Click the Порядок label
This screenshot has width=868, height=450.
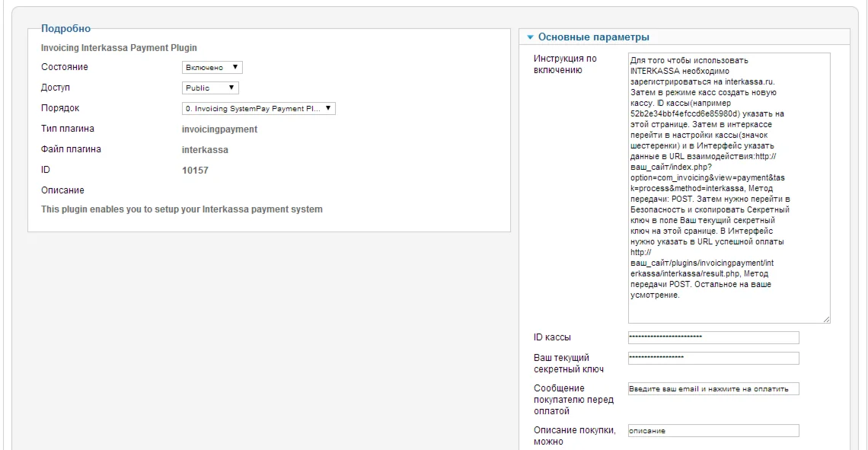click(60, 108)
